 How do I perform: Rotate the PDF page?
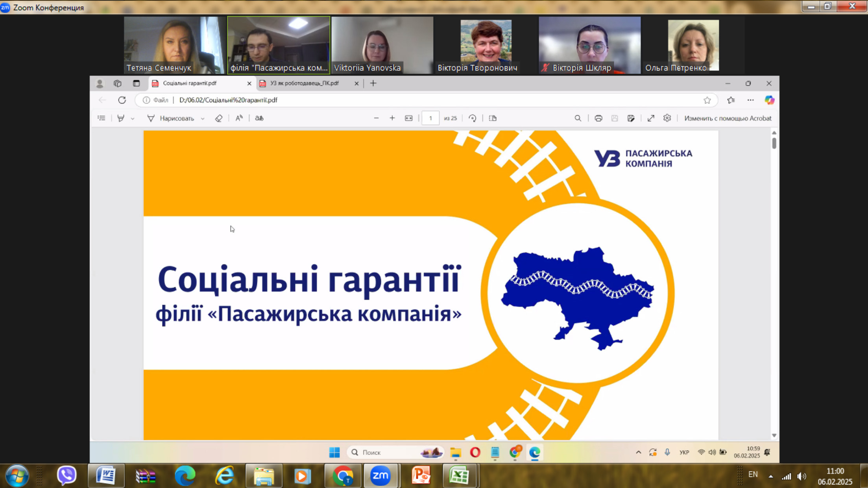click(473, 118)
